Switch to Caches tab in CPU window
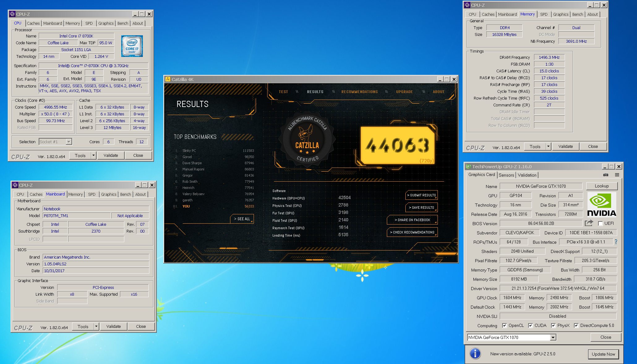 33,23
